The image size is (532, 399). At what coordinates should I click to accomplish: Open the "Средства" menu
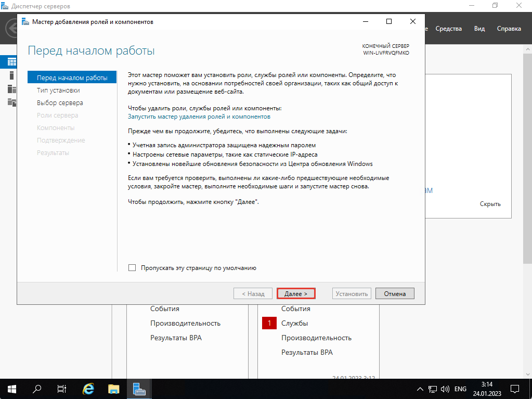(x=448, y=29)
